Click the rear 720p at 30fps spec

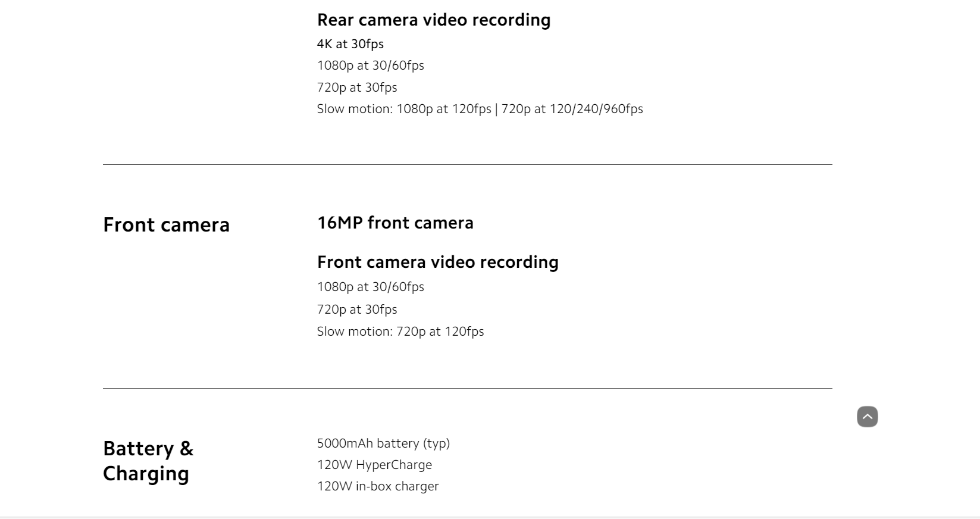(357, 87)
